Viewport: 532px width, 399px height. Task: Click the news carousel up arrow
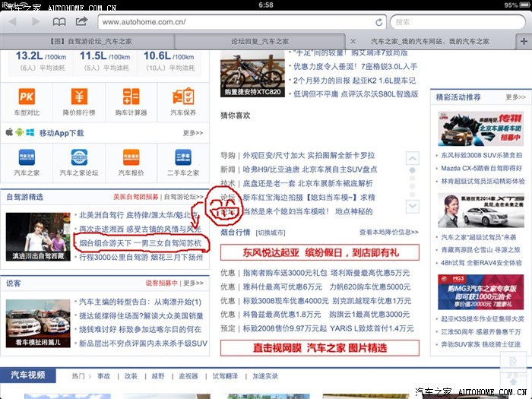tap(412, 159)
